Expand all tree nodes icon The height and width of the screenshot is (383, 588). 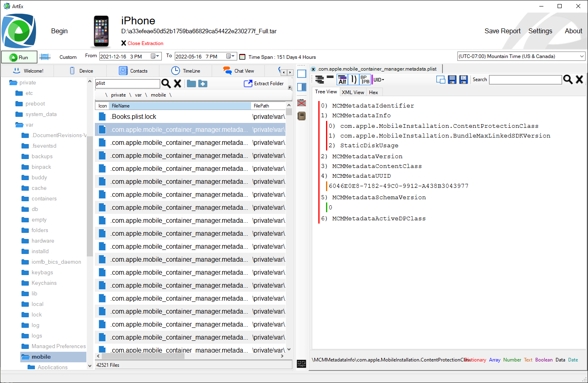tap(320, 80)
